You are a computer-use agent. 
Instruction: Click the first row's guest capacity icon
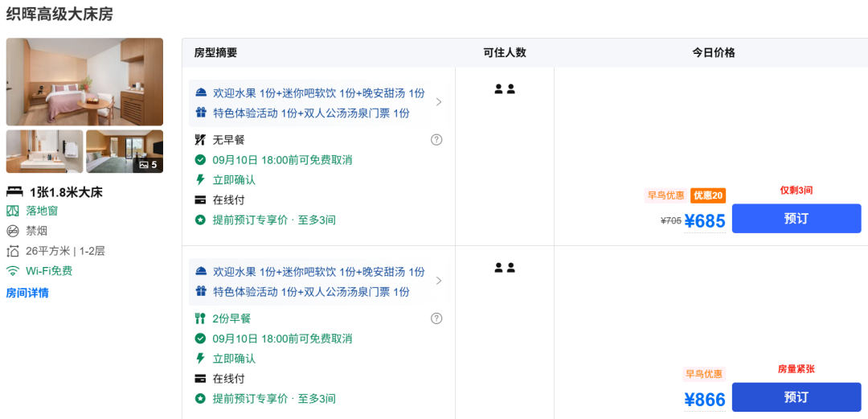[x=505, y=89]
